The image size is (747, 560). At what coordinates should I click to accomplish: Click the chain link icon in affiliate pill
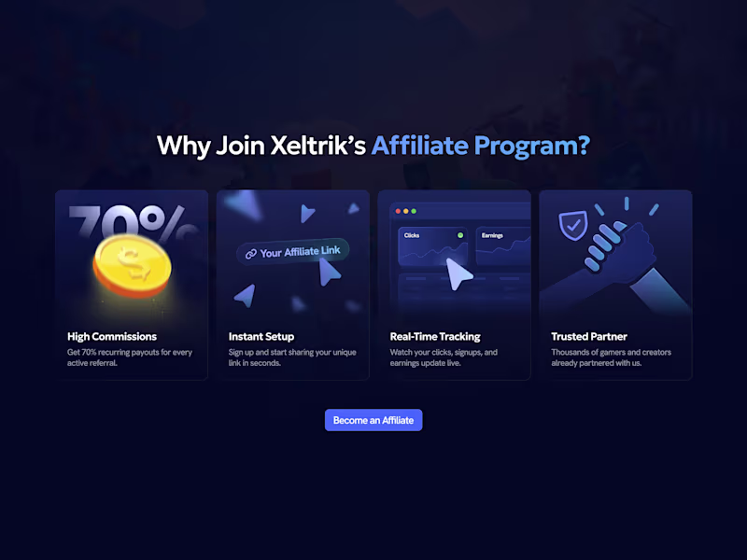250,254
